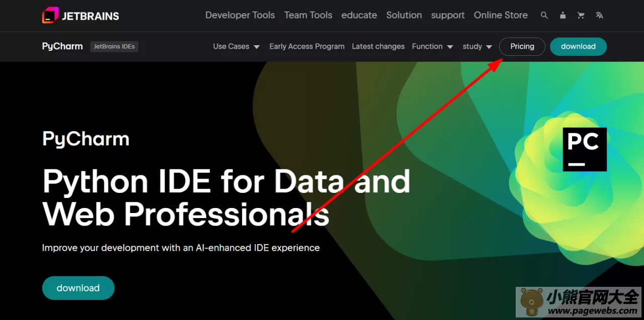The height and width of the screenshot is (320, 644).
Task: Open the Latest changes link
Action: click(x=378, y=46)
